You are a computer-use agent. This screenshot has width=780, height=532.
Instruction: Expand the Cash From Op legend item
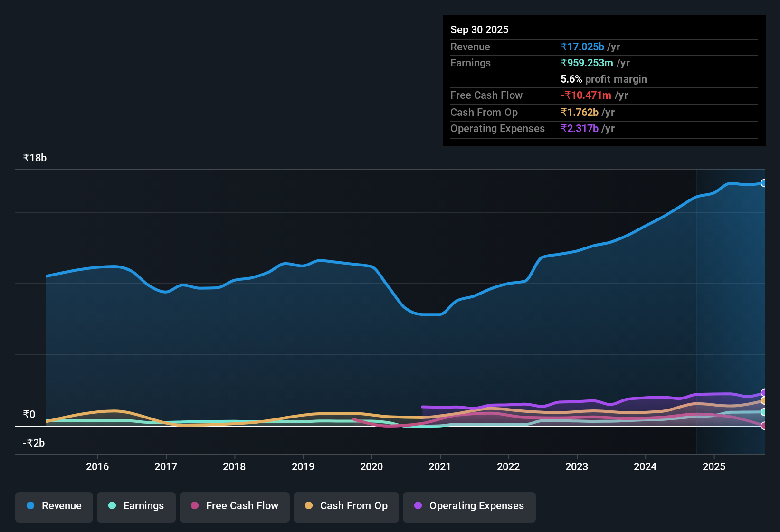coord(346,506)
